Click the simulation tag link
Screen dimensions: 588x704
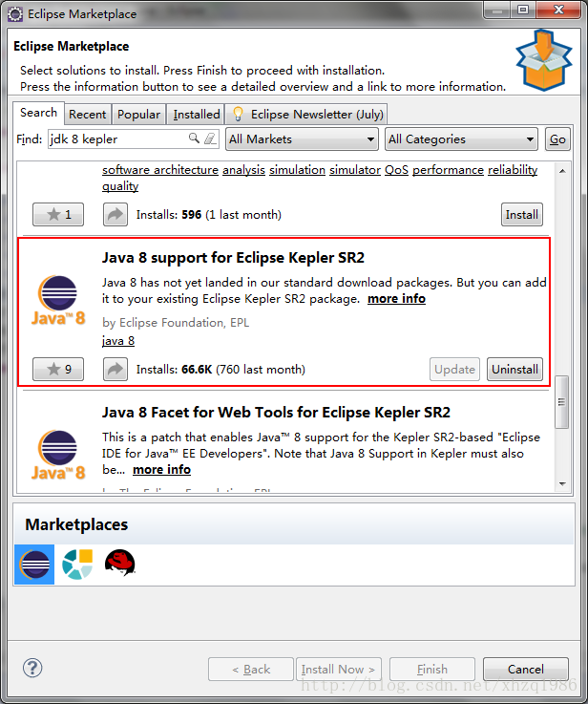(297, 170)
